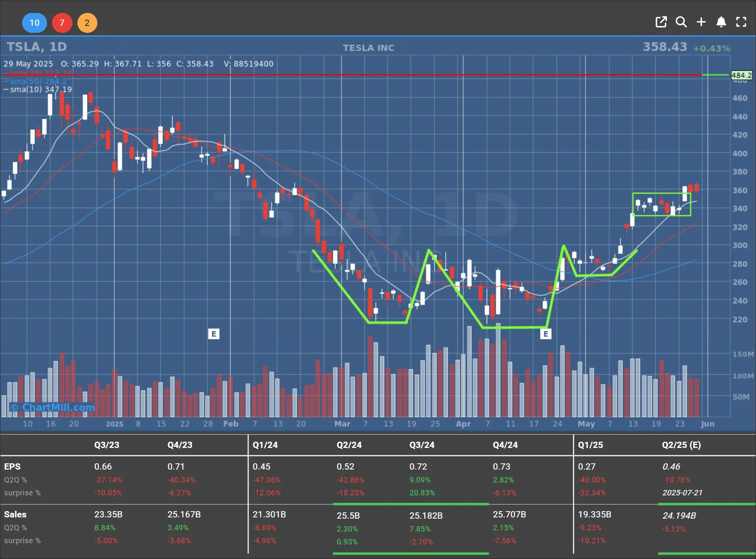756x559 pixels.
Task: Click EPS surprise 20.83%
Action: coord(422,492)
